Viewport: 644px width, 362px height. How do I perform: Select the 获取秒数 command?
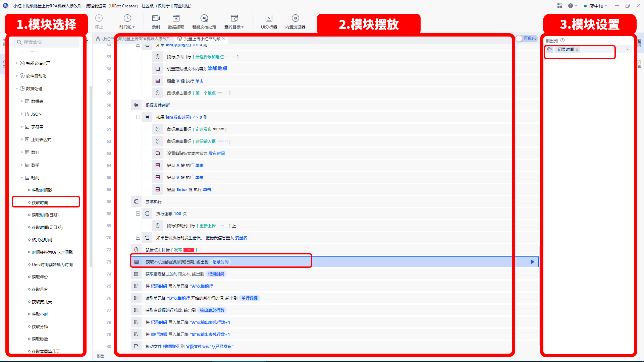point(40,339)
